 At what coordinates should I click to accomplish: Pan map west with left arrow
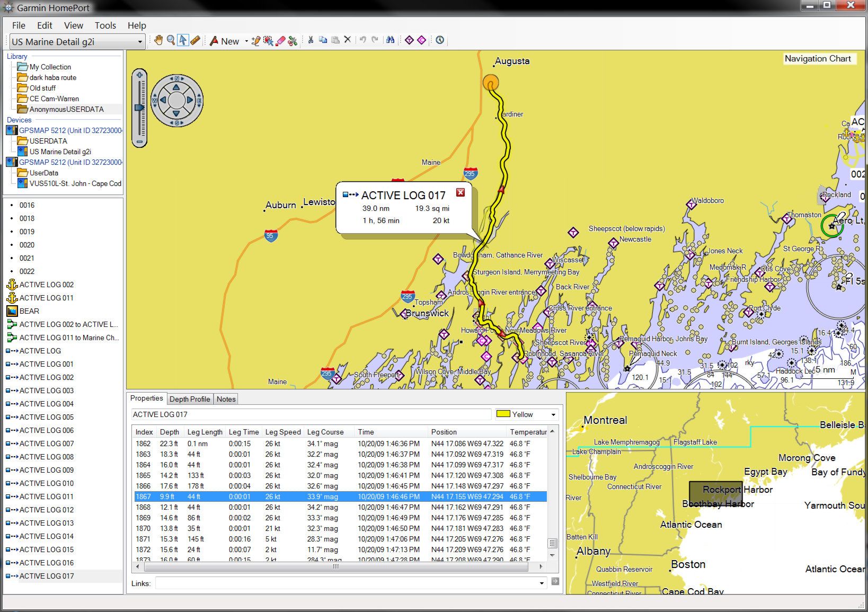click(163, 100)
